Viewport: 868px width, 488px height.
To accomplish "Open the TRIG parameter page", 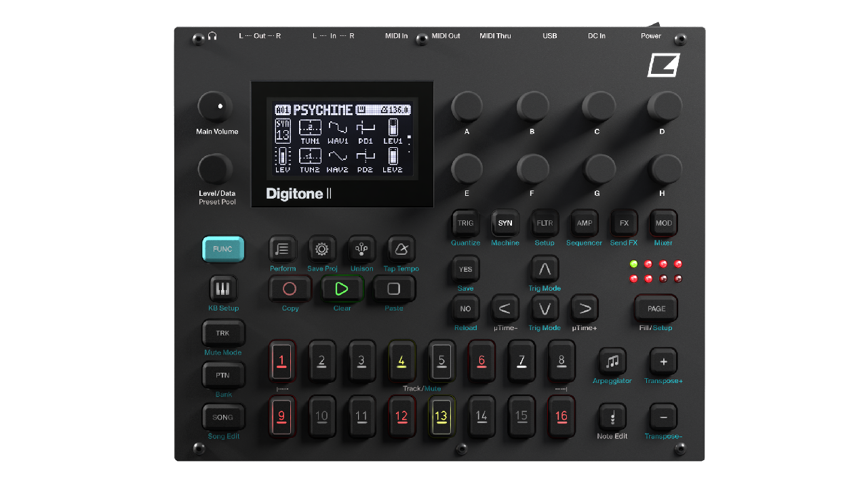I will 465,223.
